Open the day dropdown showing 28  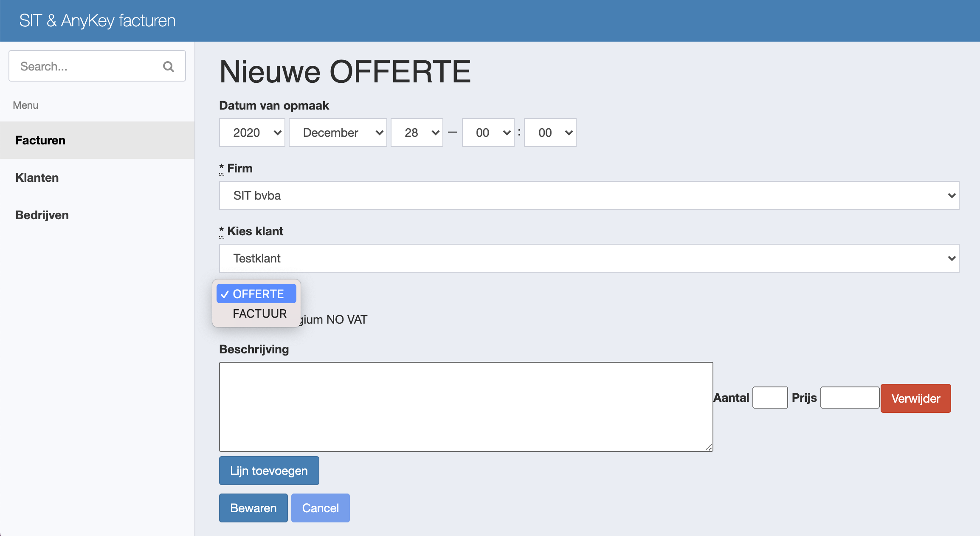417,133
